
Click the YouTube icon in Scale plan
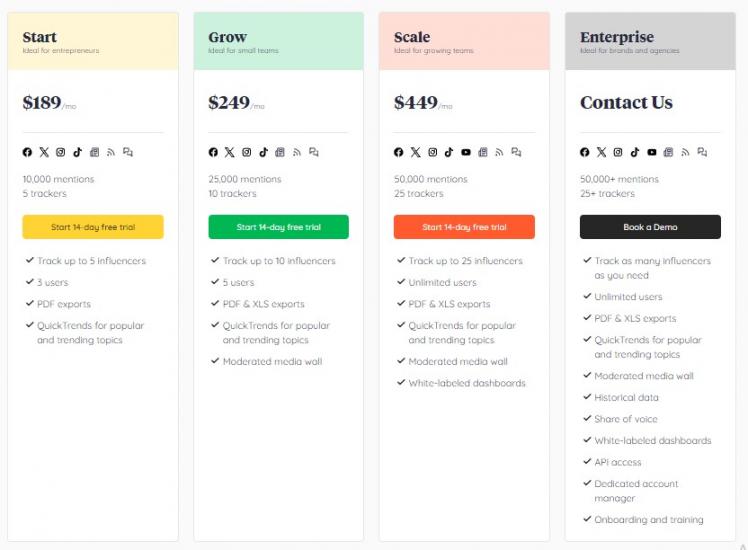[466, 152]
